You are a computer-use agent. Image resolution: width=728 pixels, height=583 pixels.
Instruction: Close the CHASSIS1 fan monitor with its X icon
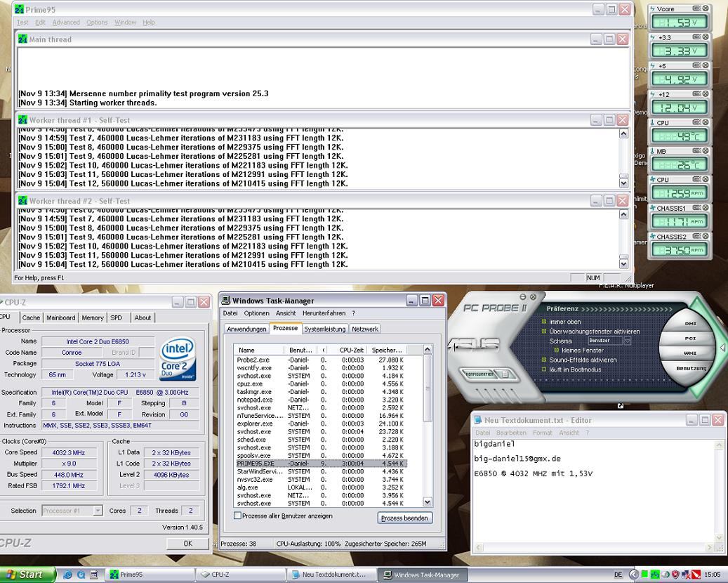706,208
